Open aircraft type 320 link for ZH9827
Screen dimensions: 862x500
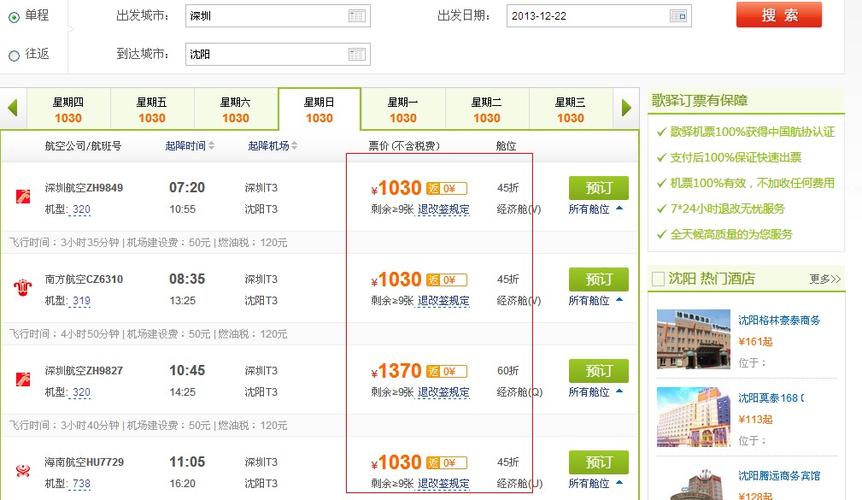(x=81, y=392)
